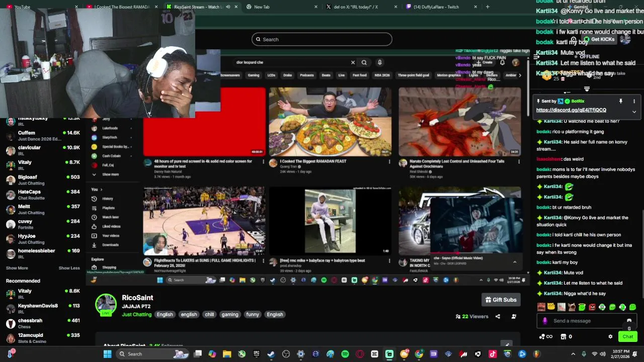The height and width of the screenshot is (362, 644).
Task: Open the emote picker in chat box
Action: pos(629,320)
